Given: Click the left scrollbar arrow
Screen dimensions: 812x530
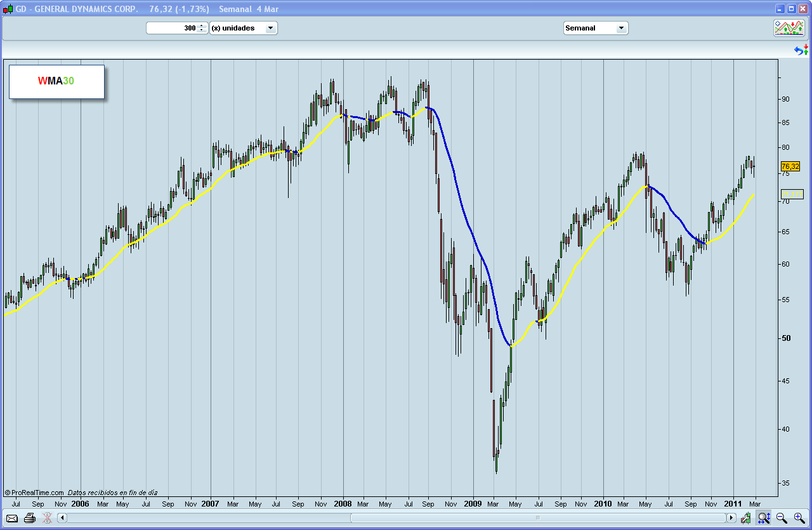Looking at the screenshot, I should tap(61, 518).
